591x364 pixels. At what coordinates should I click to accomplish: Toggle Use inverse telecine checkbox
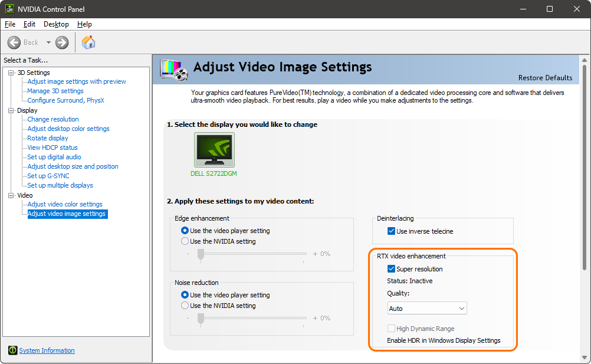(391, 231)
